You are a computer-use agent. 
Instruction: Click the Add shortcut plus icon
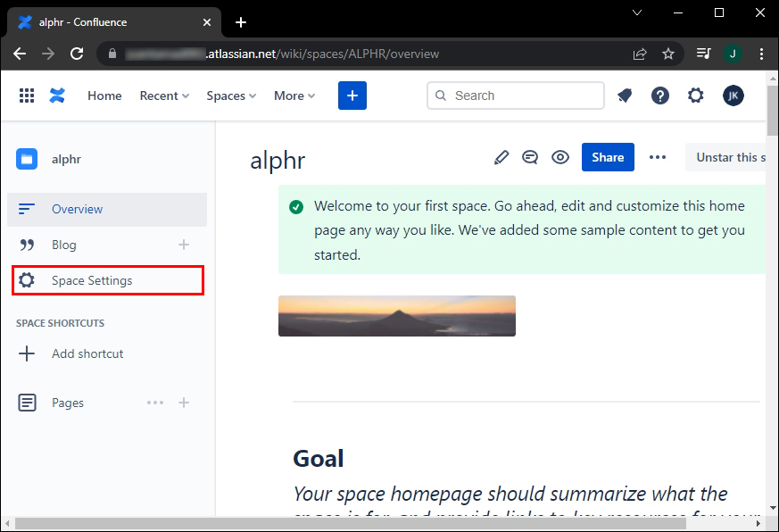point(27,353)
